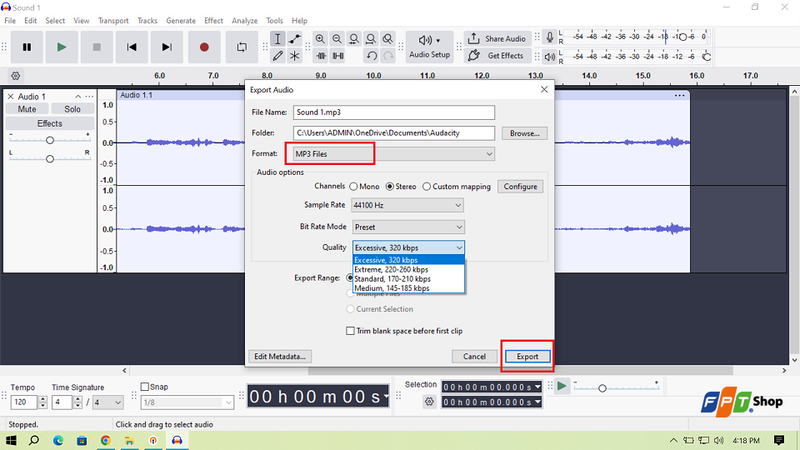Click the Redo arrow icon
This screenshot has width=800, height=450.
pyautogui.click(x=388, y=56)
